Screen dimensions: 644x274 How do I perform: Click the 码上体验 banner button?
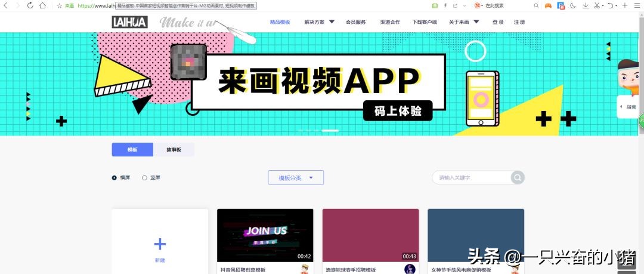[398, 110]
